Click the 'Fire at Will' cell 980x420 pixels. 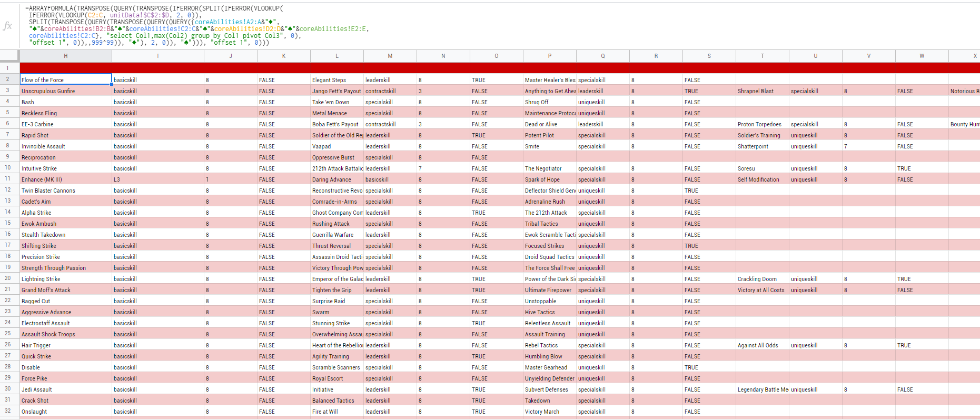click(x=337, y=412)
